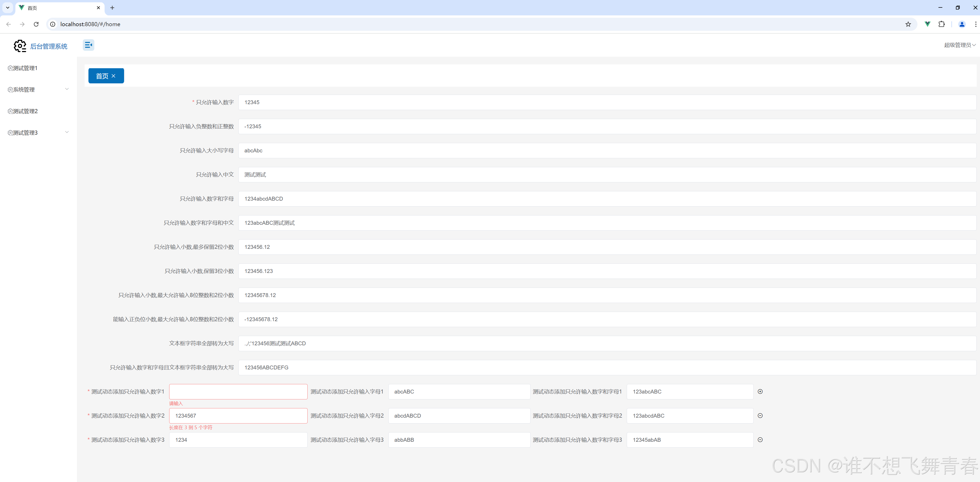980x482 pixels.
Task: Collapse the sidebar with the fold icon
Action: click(x=88, y=45)
